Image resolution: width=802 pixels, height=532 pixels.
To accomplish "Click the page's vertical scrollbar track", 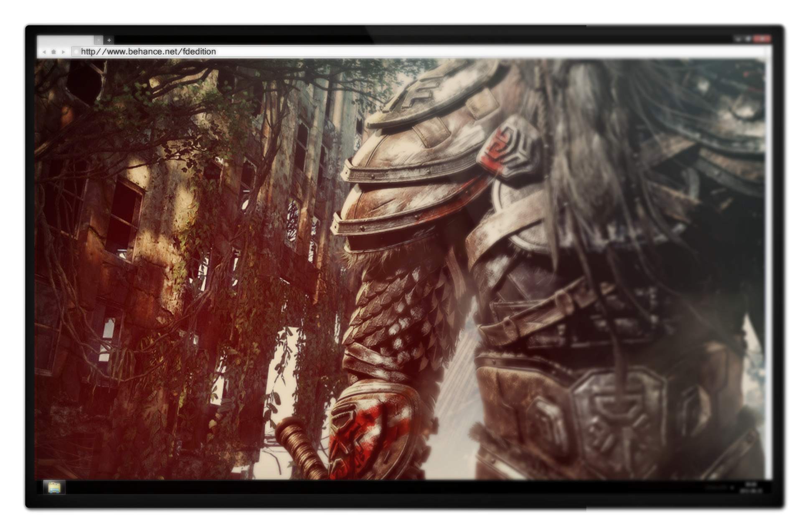I will (769, 267).
